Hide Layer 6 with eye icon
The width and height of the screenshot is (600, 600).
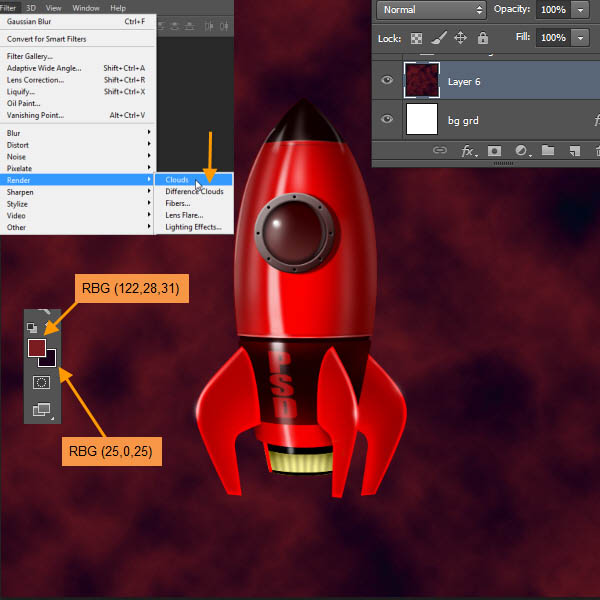[x=387, y=80]
